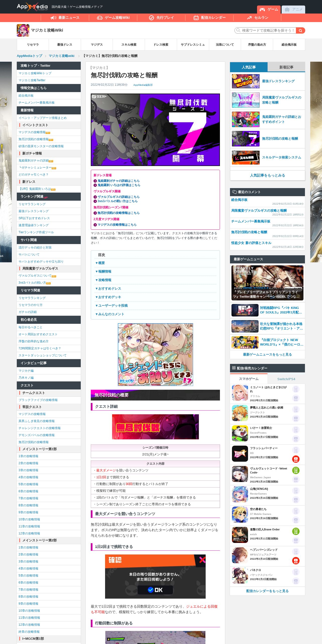This screenshot has height=644, width=322.
Task: Click 配信カレンダーをもっと見る link
Action: 267,591
